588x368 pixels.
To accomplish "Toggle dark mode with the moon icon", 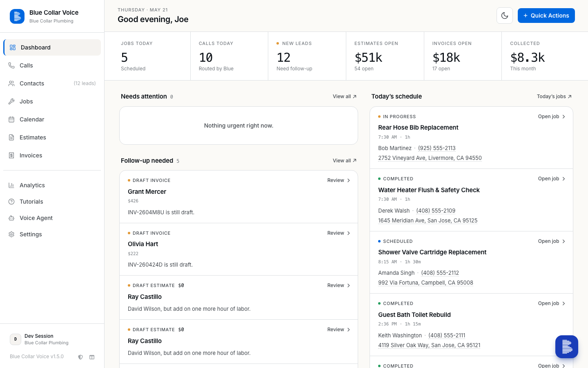I will click(x=505, y=16).
